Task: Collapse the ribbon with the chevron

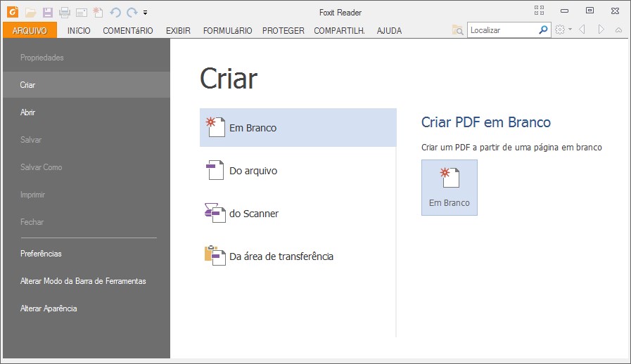Action: coord(618,30)
